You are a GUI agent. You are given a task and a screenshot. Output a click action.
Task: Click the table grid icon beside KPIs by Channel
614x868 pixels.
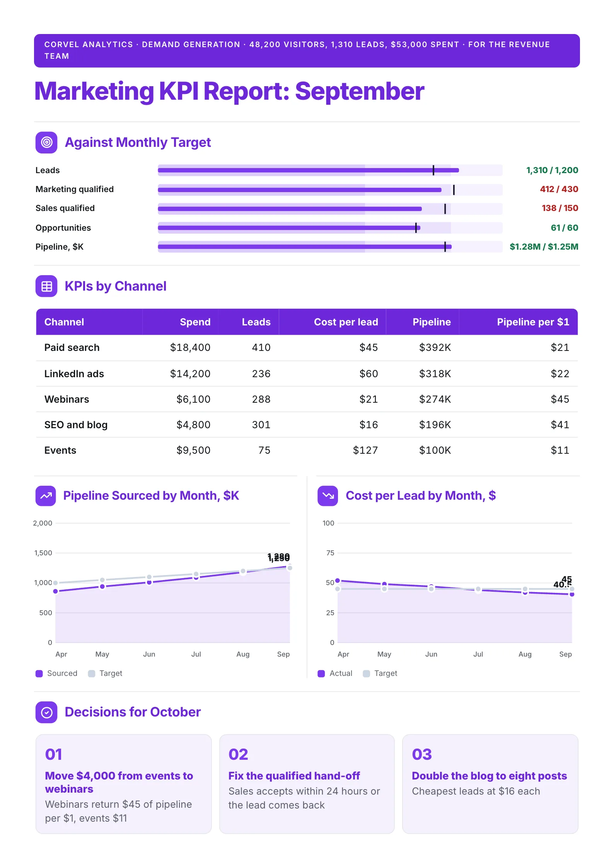pyautogui.click(x=46, y=286)
